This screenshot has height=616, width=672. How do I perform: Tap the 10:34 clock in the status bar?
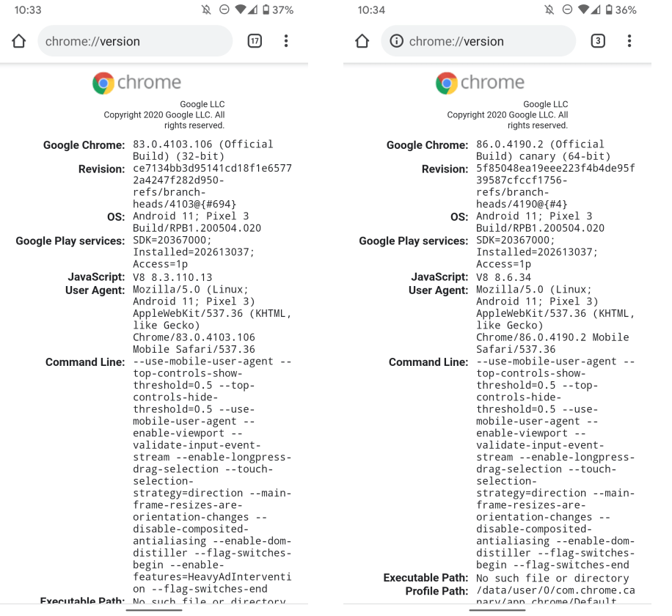372,10
